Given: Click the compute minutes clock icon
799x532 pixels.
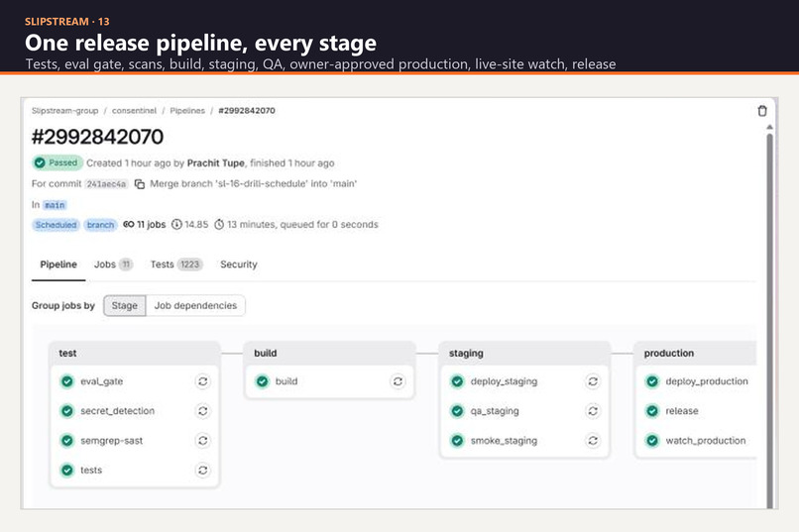Looking at the screenshot, I should pos(176,225).
